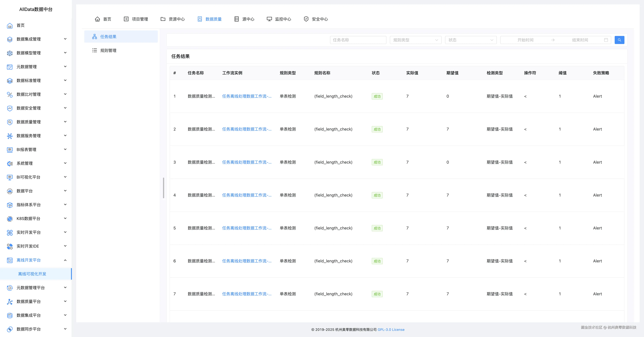
Task: Click the calendar icon in date range
Action: [606, 40]
